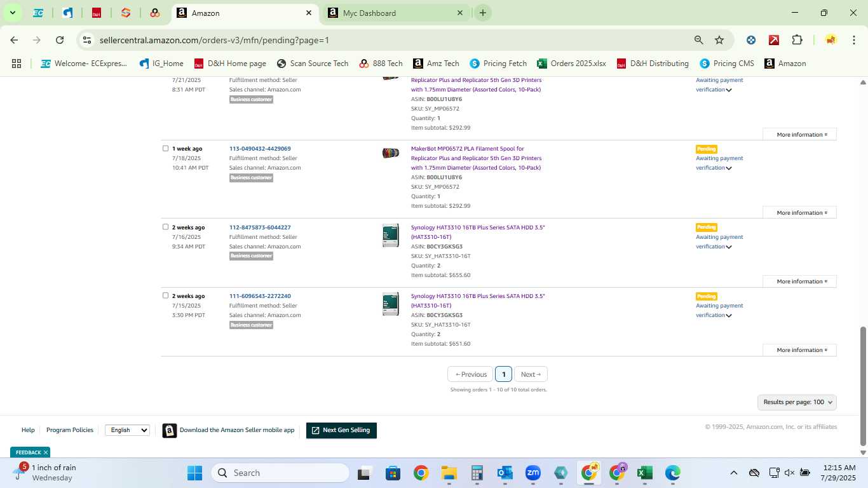Open the Amz Tech bookmark
This screenshot has width=868, height=488.
click(x=436, y=64)
